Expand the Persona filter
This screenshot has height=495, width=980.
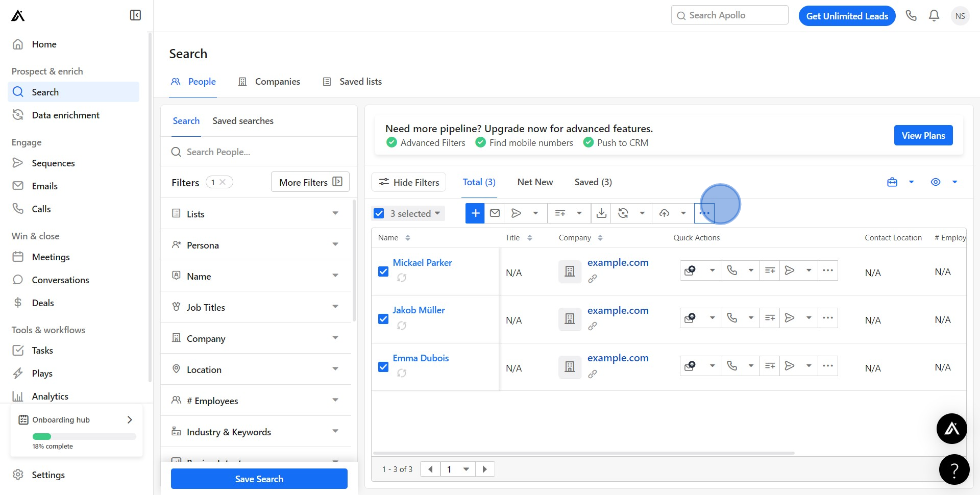tap(256, 245)
